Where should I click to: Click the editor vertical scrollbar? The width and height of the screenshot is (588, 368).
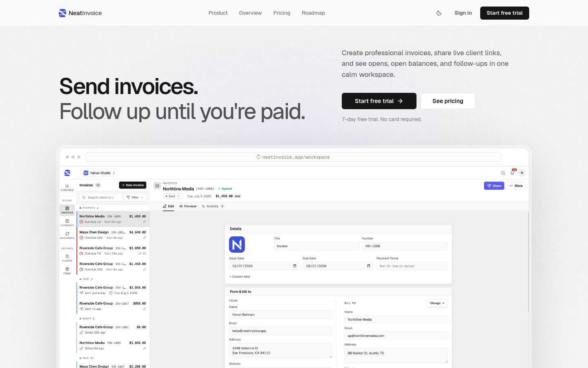point(528,262)
